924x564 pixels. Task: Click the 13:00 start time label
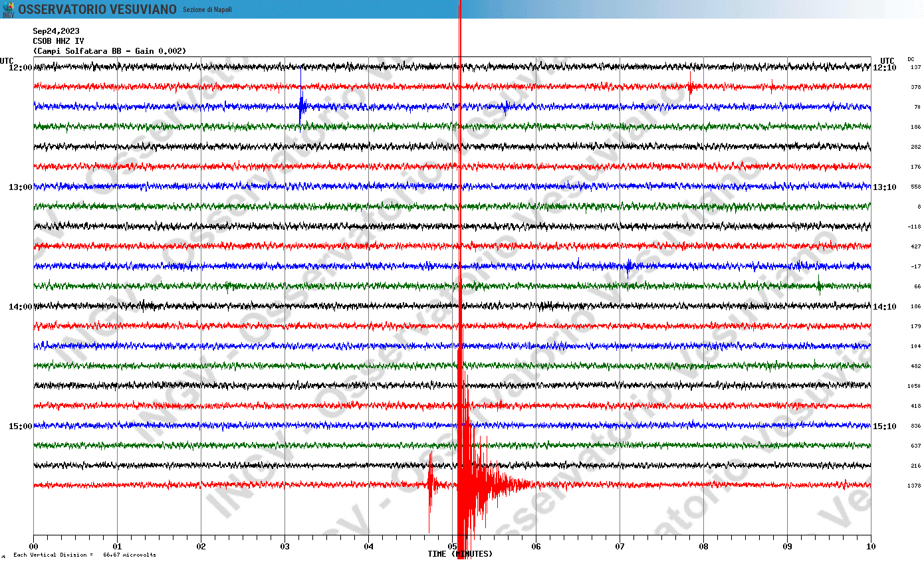click(x=21, y=187)
